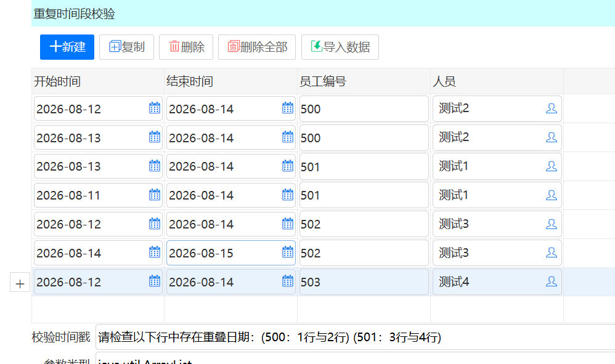Screen dimensions: 615x364
Task: Click the 复制 button
Action: [126, 47]
